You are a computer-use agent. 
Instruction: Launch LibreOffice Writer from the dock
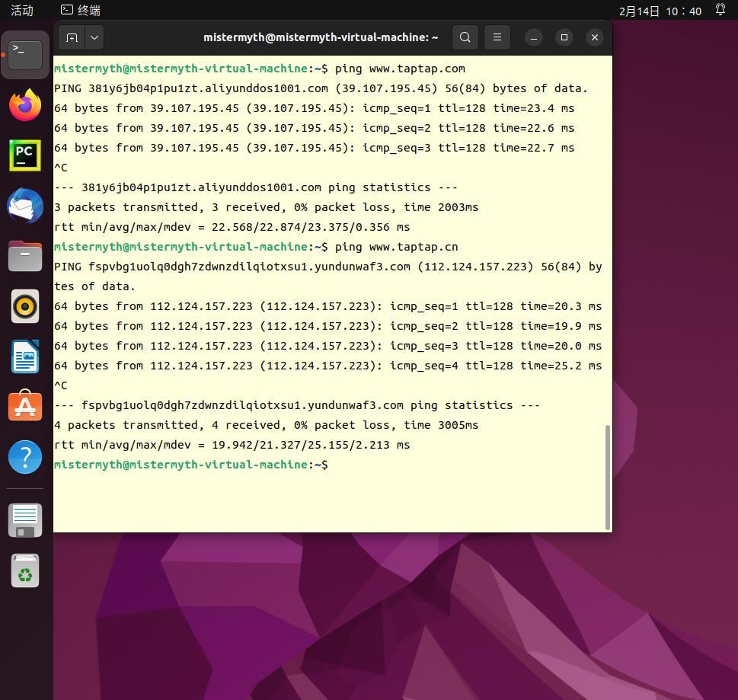tap(25, 356)
